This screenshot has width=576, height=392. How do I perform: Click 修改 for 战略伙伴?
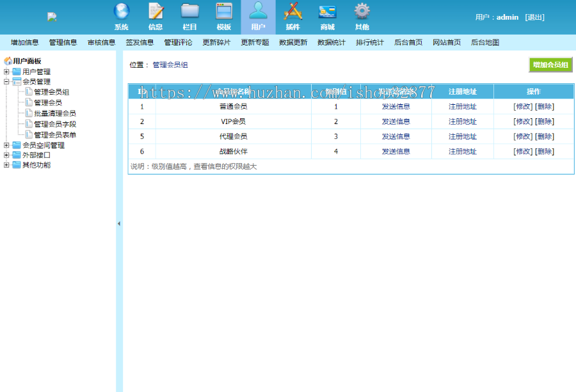(523, 152)
